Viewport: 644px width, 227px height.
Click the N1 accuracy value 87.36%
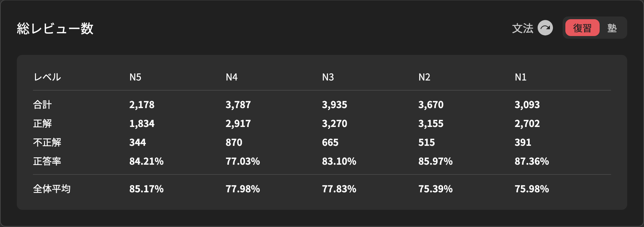pyautogui.click(x=531, y=161)
